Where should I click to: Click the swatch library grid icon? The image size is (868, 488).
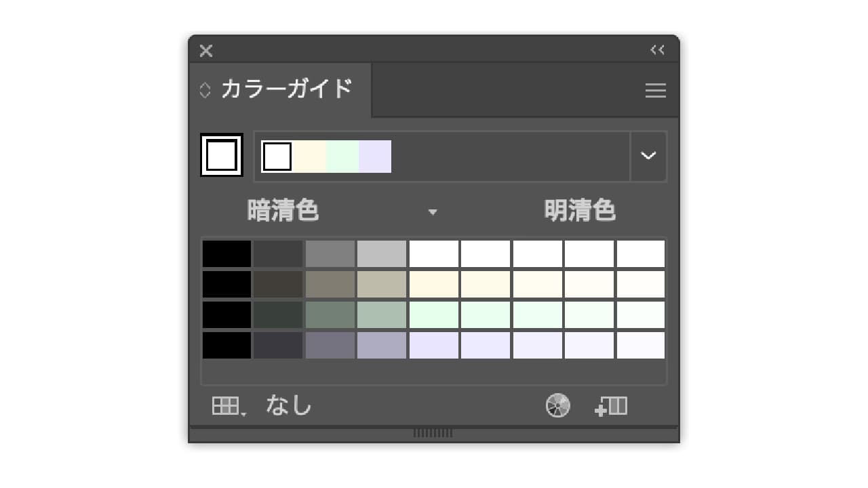coord(226,405)
